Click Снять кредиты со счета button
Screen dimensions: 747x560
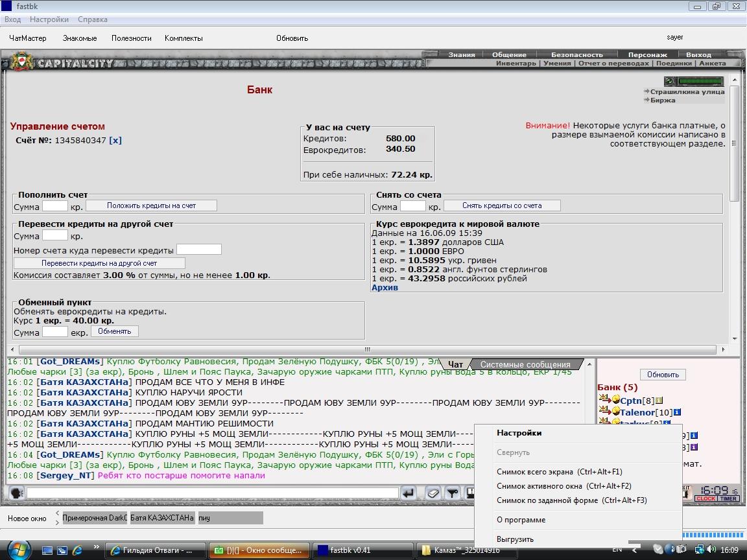502,205
